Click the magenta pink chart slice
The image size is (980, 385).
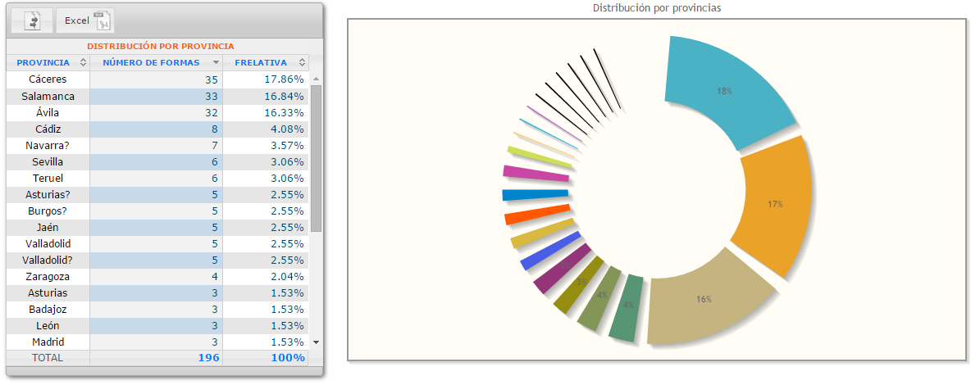click(535, 173)
